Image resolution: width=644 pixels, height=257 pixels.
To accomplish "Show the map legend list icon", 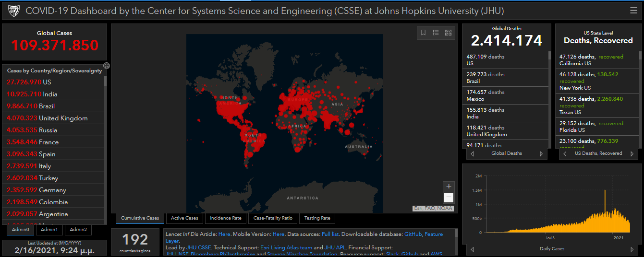I will [x=436, y=33].
